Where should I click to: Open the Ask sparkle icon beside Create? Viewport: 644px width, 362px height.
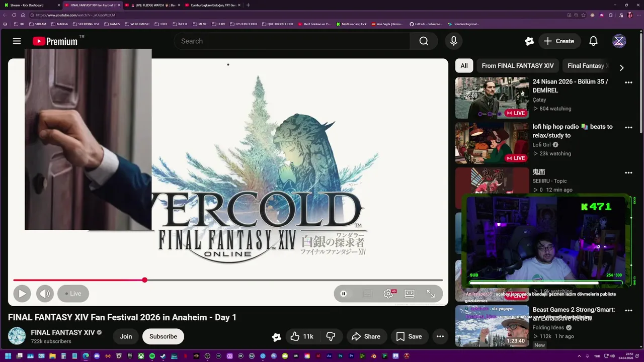[529, 41]
